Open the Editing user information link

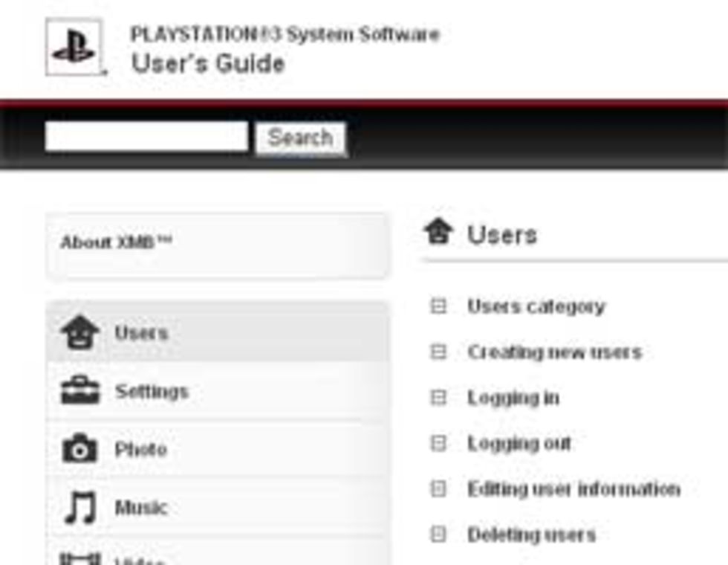[x=573, y=489]
